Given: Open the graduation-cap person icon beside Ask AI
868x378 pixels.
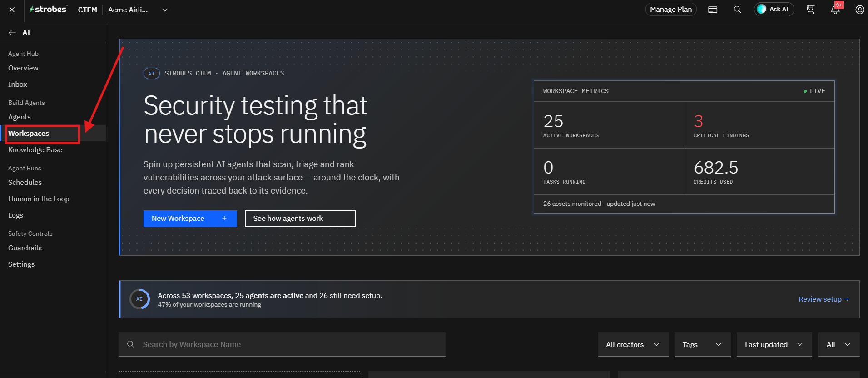Looking at the screenshot, I should (x=811, y=10).
